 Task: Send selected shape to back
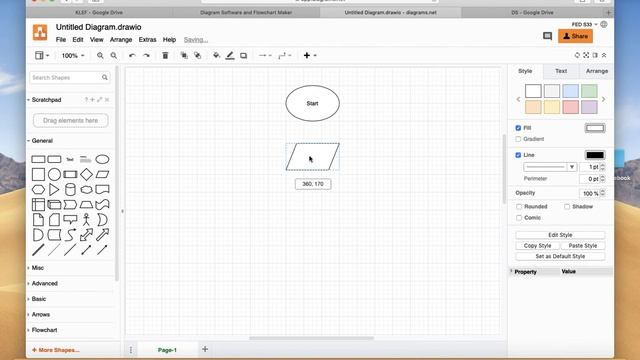[x=198, y=56]
